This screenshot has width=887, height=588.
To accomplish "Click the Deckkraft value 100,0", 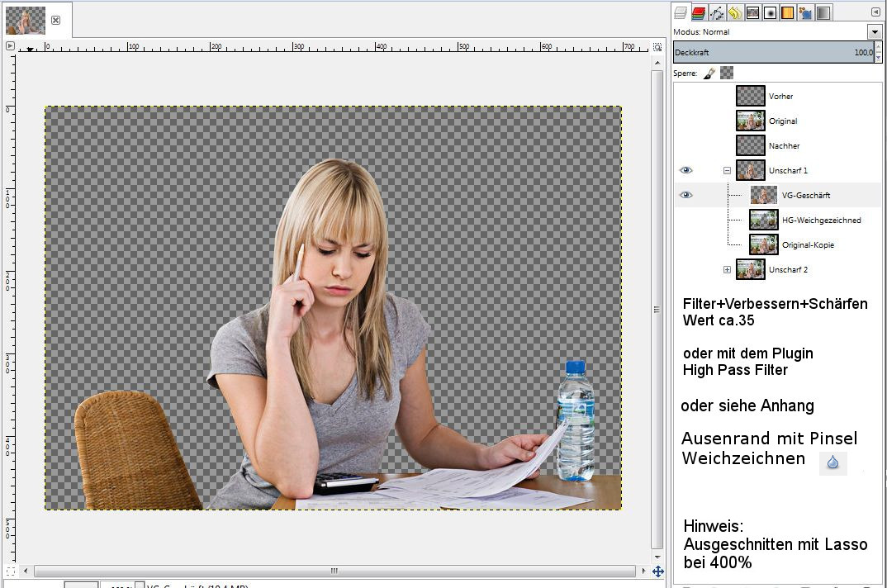I will [863, 52].
